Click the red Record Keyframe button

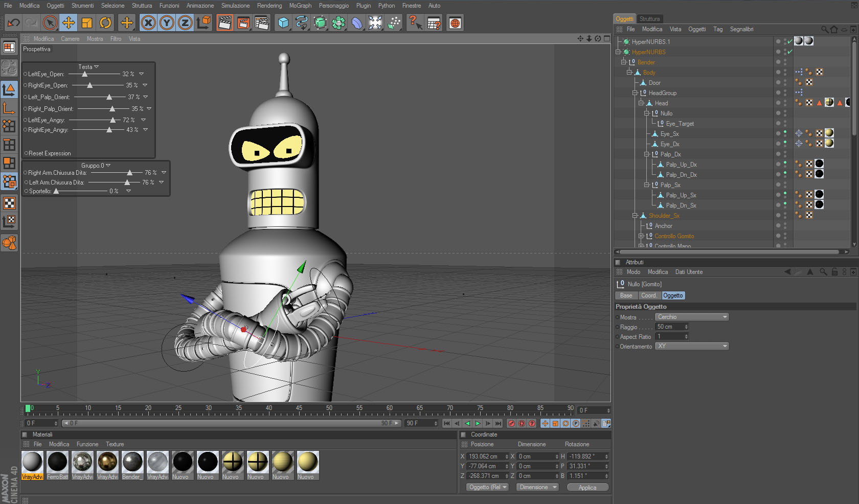click(511, 423)
